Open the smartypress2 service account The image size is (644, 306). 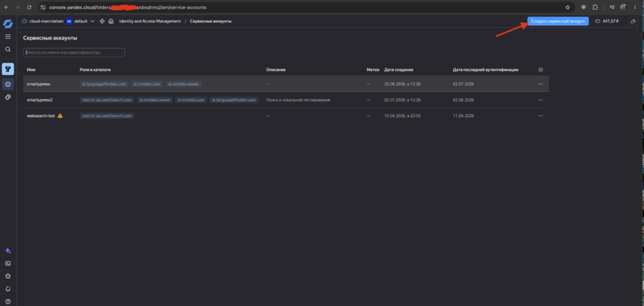[x=40, y=100]
